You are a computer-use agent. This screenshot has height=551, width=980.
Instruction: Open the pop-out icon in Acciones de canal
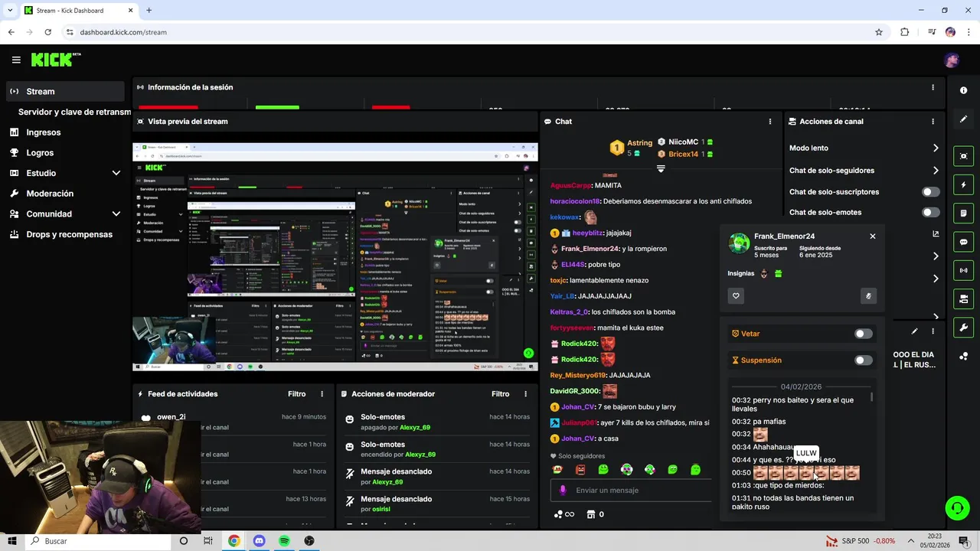(936, 234)
